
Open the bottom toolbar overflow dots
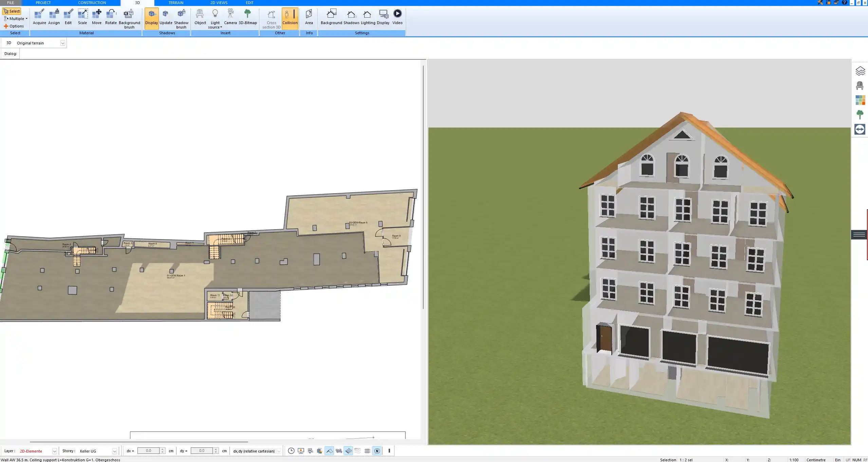(x=389, y=451)
